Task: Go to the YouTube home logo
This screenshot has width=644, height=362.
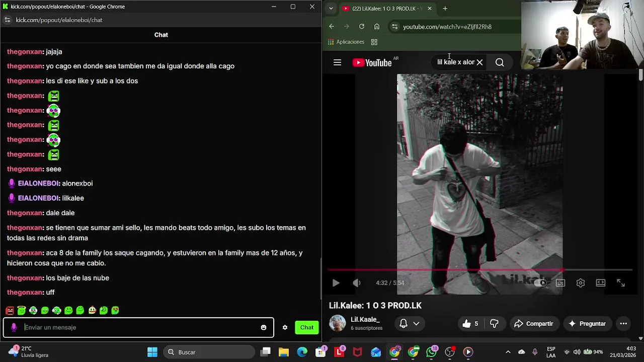Action: [x=372, y=62]
